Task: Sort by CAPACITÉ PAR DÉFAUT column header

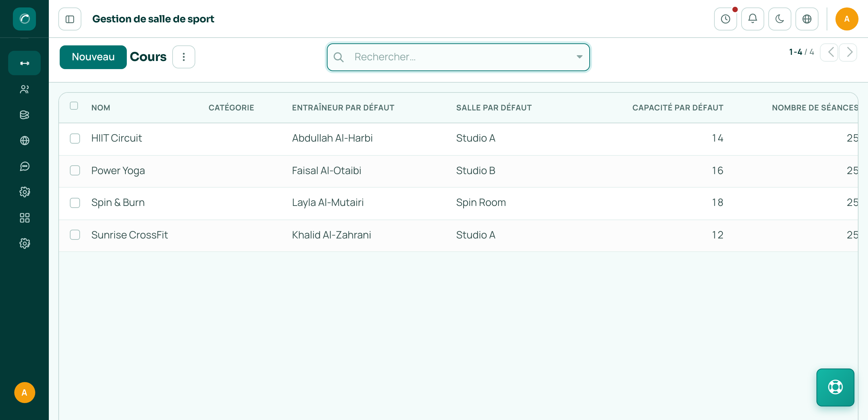Action: tap(677, 108)
